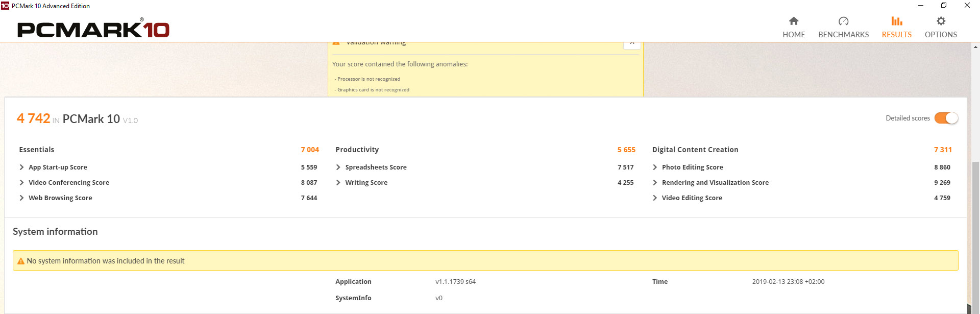
Task: Minimize the PCMark 10 window
Action: click(x=921, y=6)
